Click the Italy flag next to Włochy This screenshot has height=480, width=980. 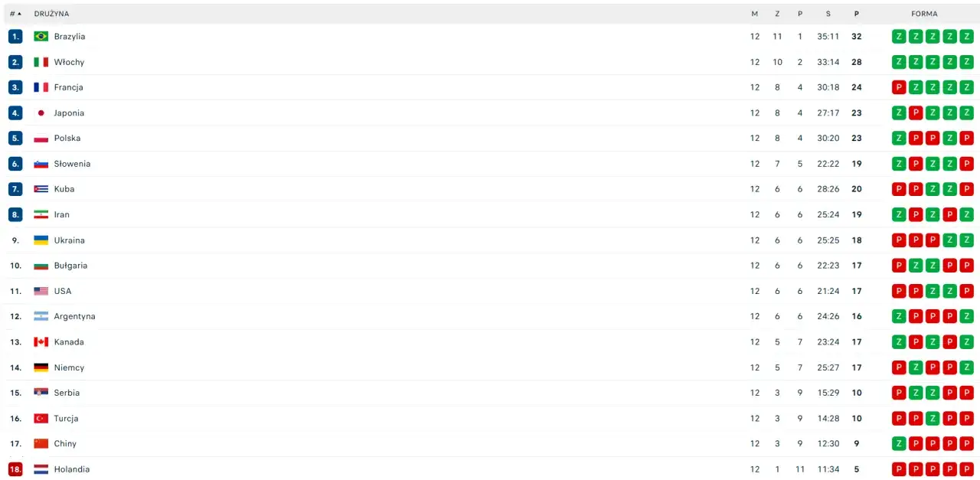tap(41, 62)
